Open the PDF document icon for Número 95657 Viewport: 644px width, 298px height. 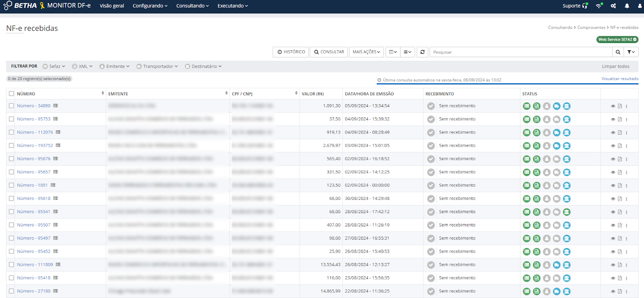[620, 172]
